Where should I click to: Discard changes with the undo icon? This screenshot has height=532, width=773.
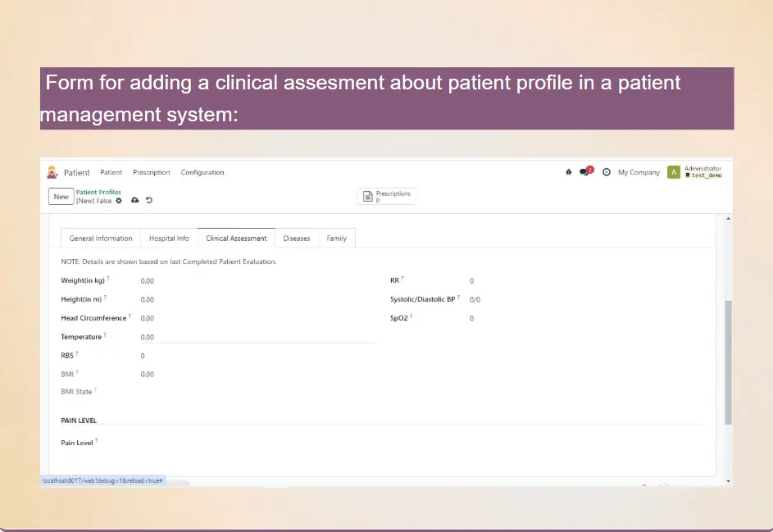(x=149, y=200)
